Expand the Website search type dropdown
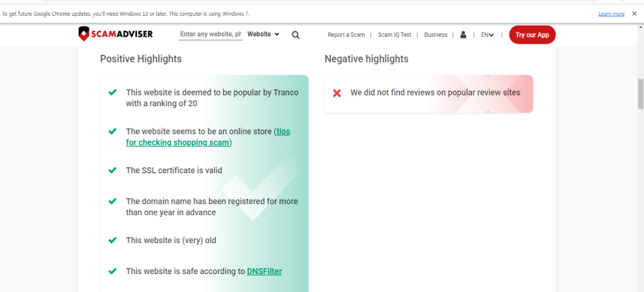Viewport: 644px width, 292px height. pyautogui.click(x=263, y=34)
